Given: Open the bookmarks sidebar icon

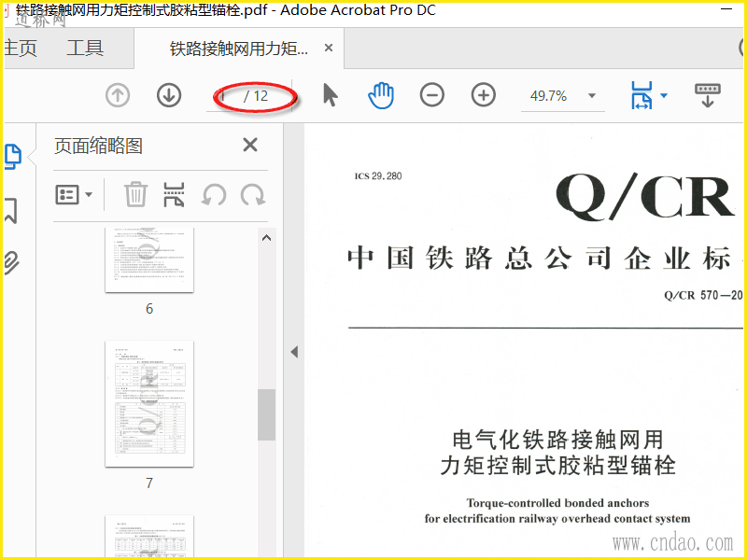Looking at the screenshot, I should click(11, 211).
